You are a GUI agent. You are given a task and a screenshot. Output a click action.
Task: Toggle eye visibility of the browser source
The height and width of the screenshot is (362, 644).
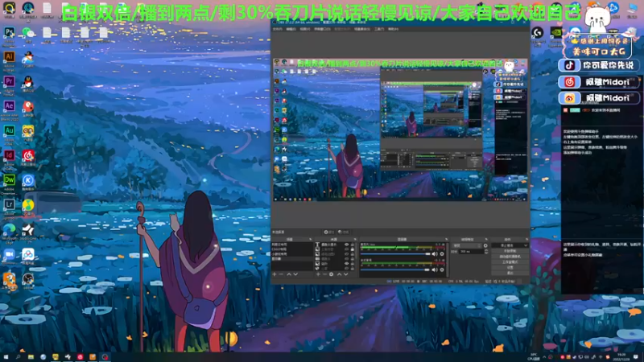click(x=347, y=269)
